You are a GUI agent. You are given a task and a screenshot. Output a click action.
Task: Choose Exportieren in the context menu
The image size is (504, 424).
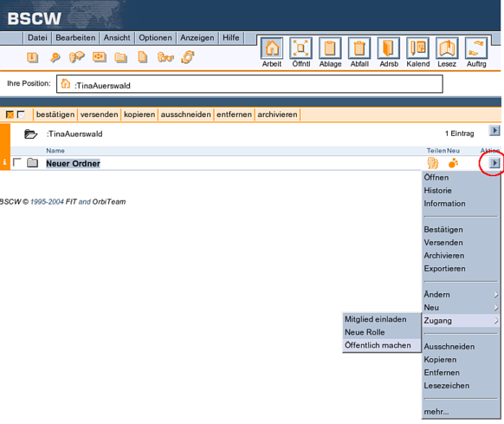tap(461, 269)
